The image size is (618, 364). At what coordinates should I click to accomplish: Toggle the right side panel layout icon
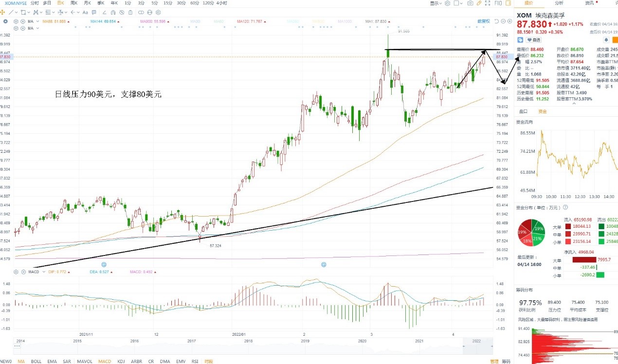(x=508, y=3)
